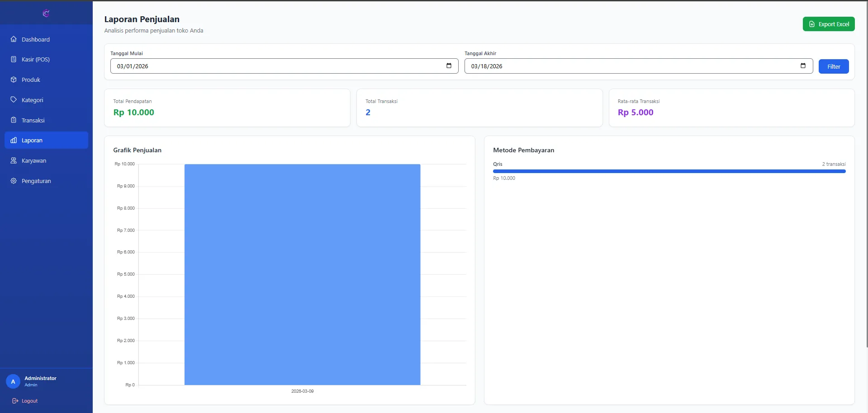Click the 2026-03-09 sales bar in chart
The height and width of the screenshot is (413, 868).
point(302,274)
